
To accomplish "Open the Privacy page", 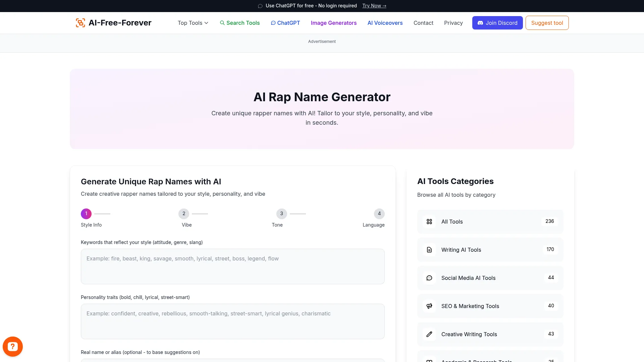I will coord(453,23).
